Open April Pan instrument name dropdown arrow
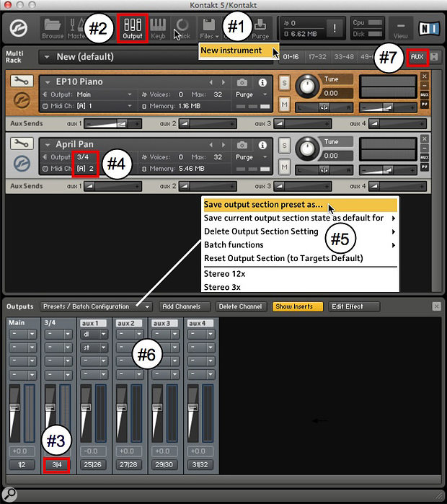 point(48,145)
